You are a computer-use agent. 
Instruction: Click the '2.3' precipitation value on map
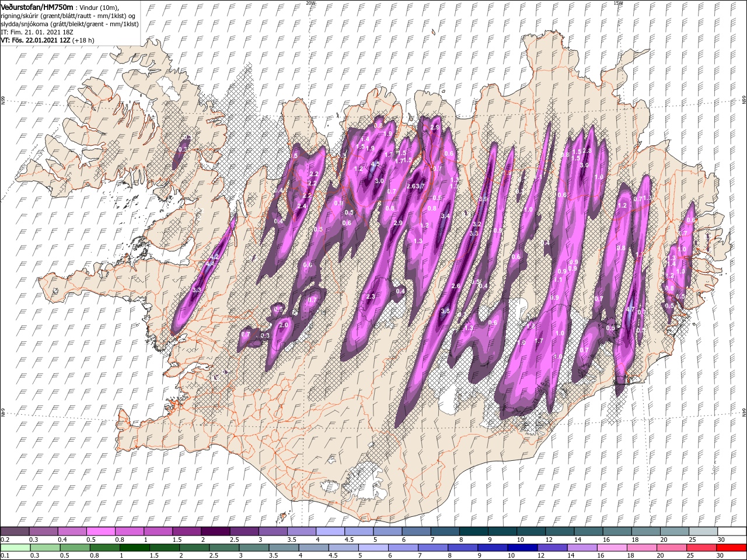pos(371,296)
